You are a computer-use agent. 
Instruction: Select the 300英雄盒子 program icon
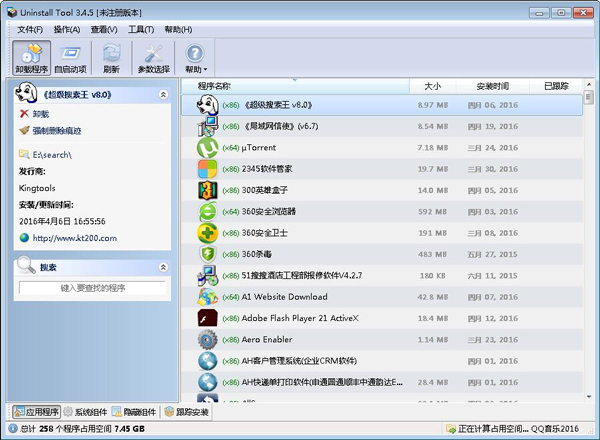point(207,190)
